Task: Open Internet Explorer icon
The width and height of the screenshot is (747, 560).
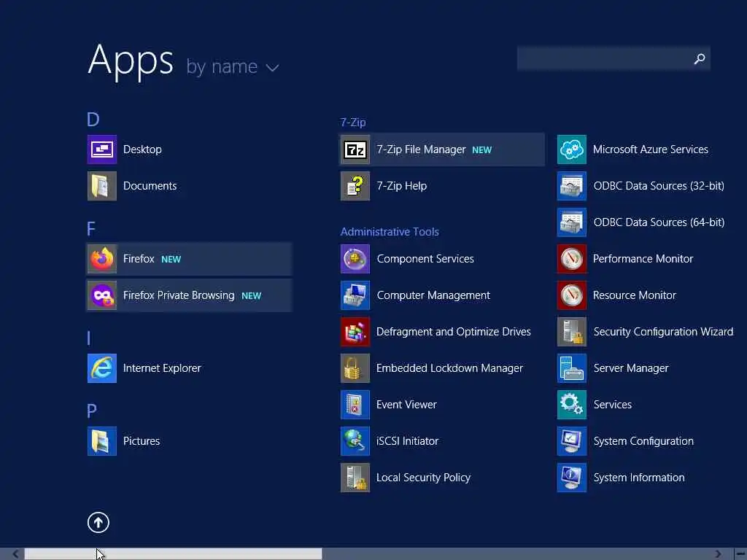Action: (102, 368)
